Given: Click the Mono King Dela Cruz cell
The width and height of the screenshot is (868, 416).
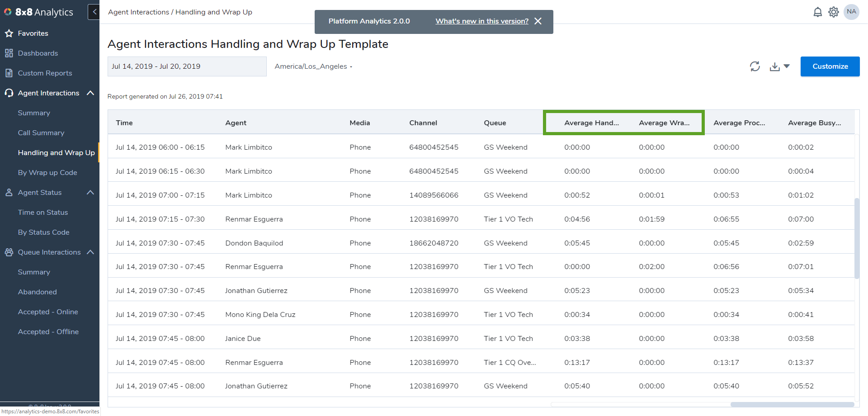Looking at the screenshot, I should pyautogui.click(x=260, y=314).
